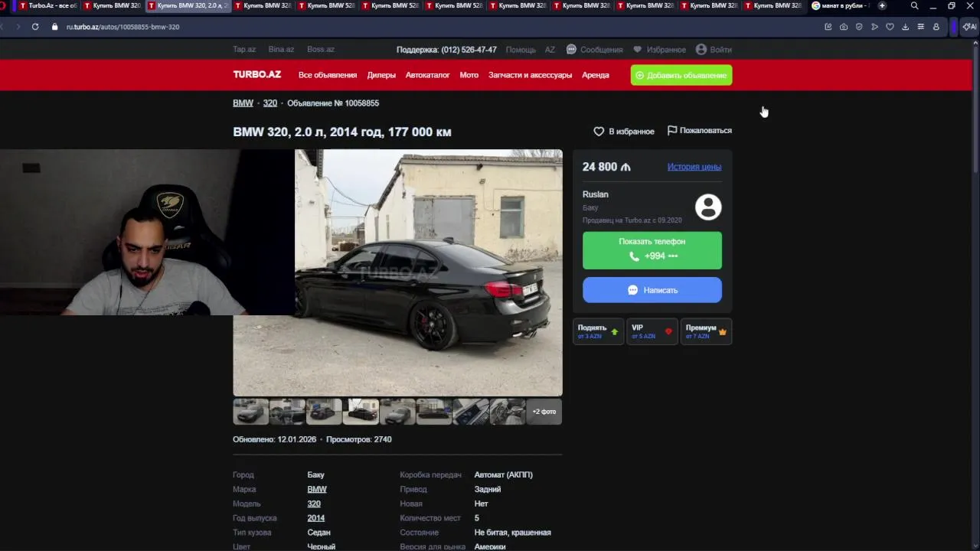Click the VIP от 5 AZN button

[652, 331]
